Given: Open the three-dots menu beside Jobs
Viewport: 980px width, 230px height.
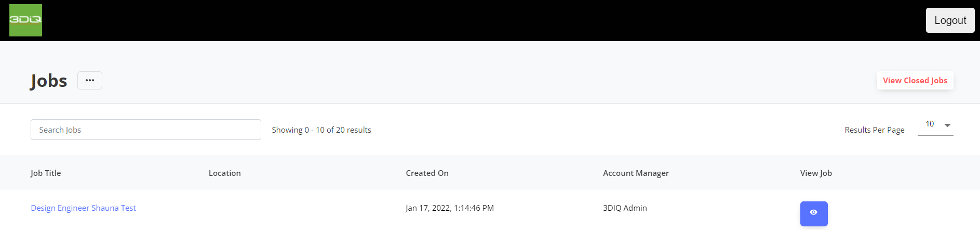Looking at the screenshot, I should [90, 80].
